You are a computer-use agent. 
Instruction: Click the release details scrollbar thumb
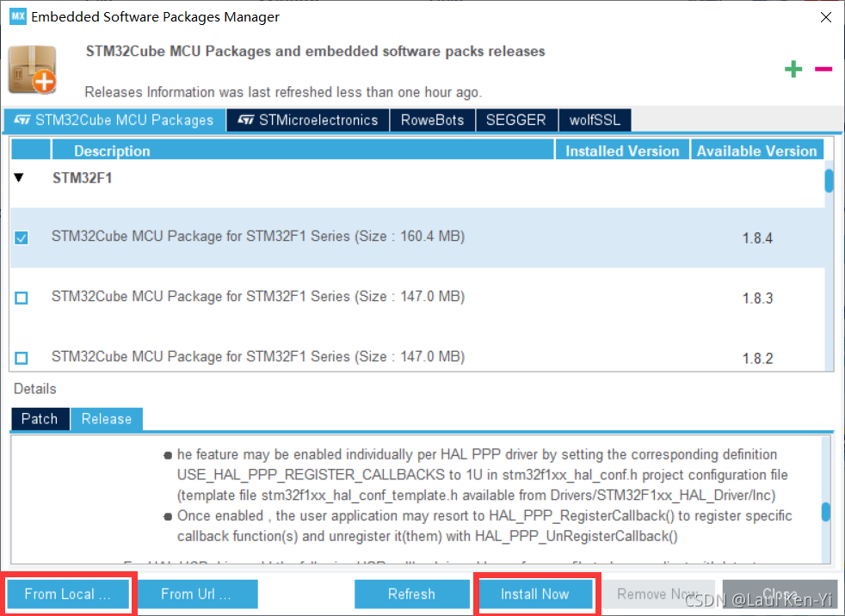[825, 511]
